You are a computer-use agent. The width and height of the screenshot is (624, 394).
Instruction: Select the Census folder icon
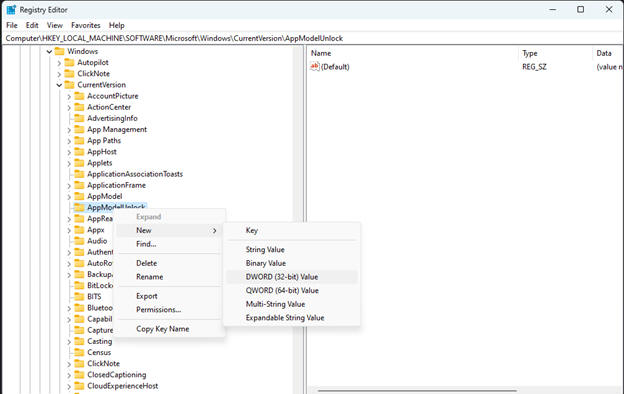80,352
